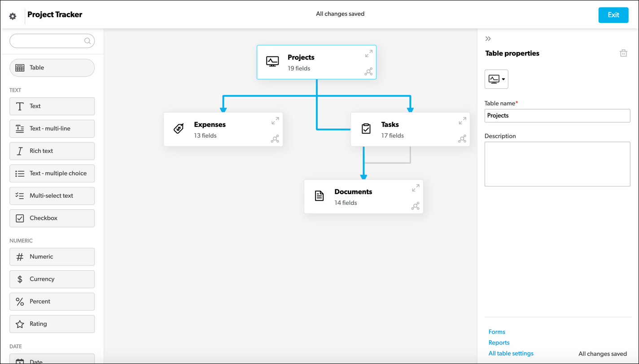
Task: Click the trash icon in Table properties
Action: coord(623,53)
